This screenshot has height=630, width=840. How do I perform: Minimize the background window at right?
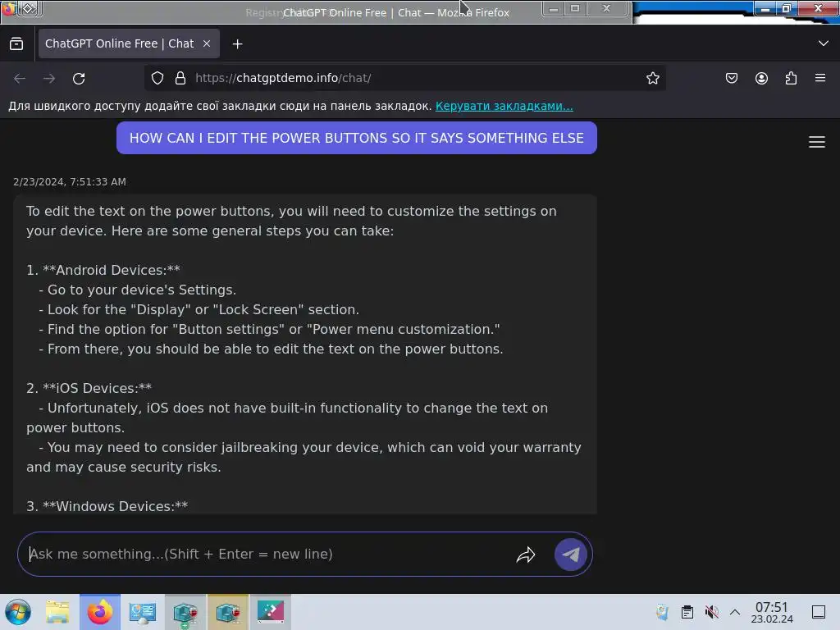click(x=765, y=8)
